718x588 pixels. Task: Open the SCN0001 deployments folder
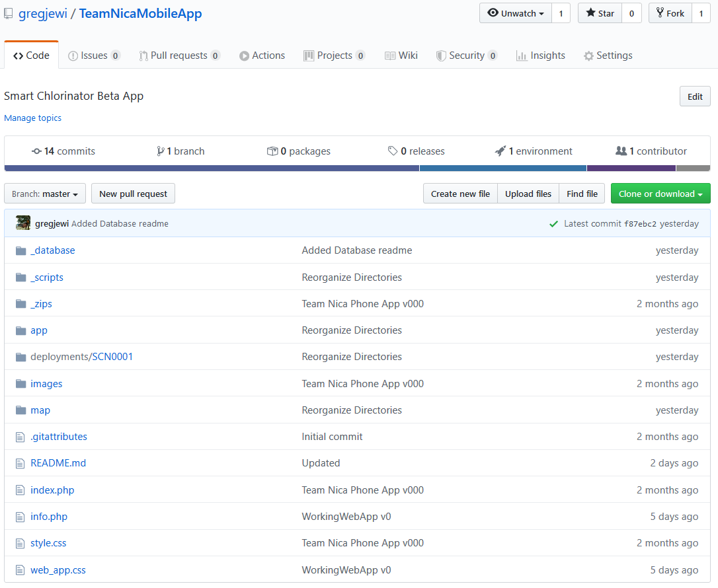pyautogui.click(x=112, y=357)
